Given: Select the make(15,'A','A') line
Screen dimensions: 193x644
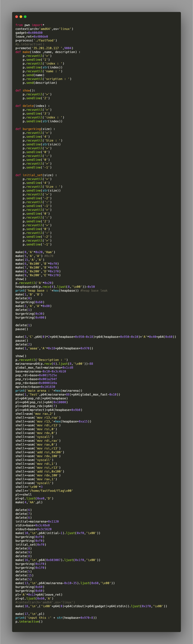Looking at the screenshot, I should click(x=30, y=260).
